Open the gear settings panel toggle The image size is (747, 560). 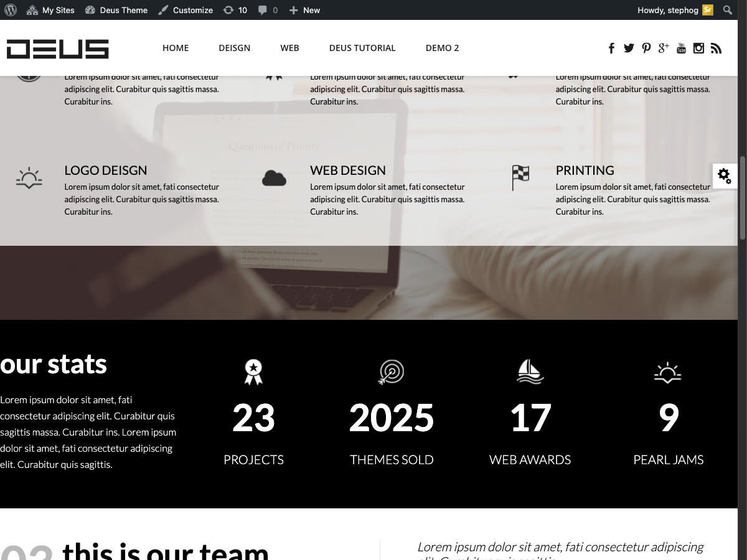pos(725,176)
